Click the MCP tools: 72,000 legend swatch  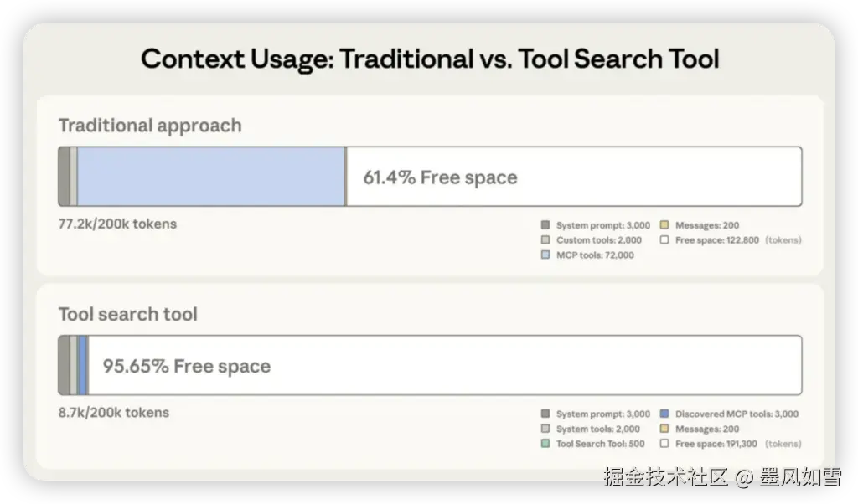545,255
